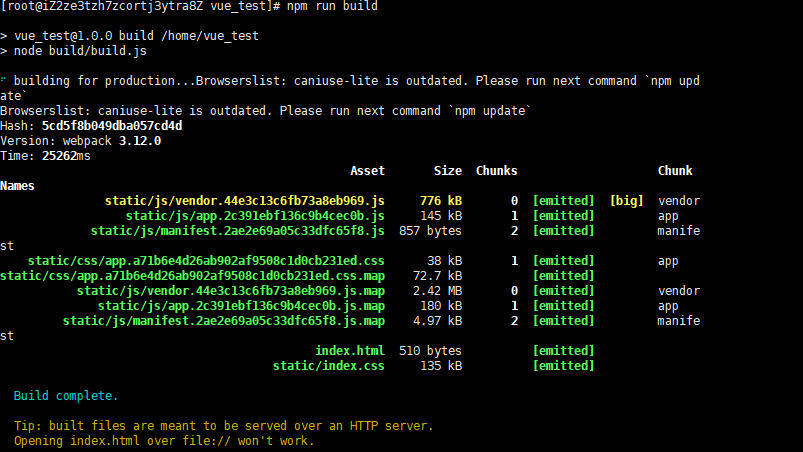Select static/js/app.2c391ebf136c9b4cec0b.js file name

255,216
